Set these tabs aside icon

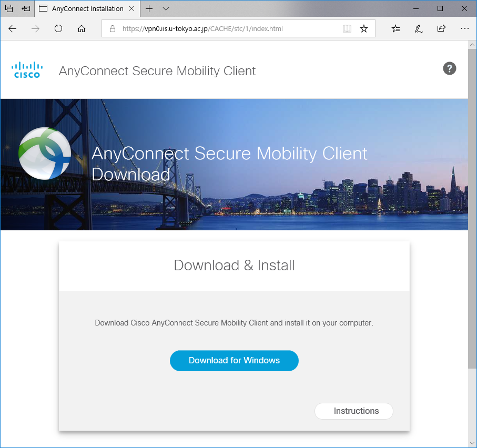click(x=26, y=8)
